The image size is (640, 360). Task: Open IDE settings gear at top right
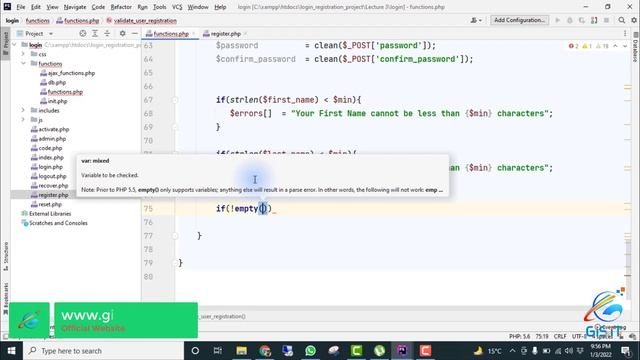[634, 20]
